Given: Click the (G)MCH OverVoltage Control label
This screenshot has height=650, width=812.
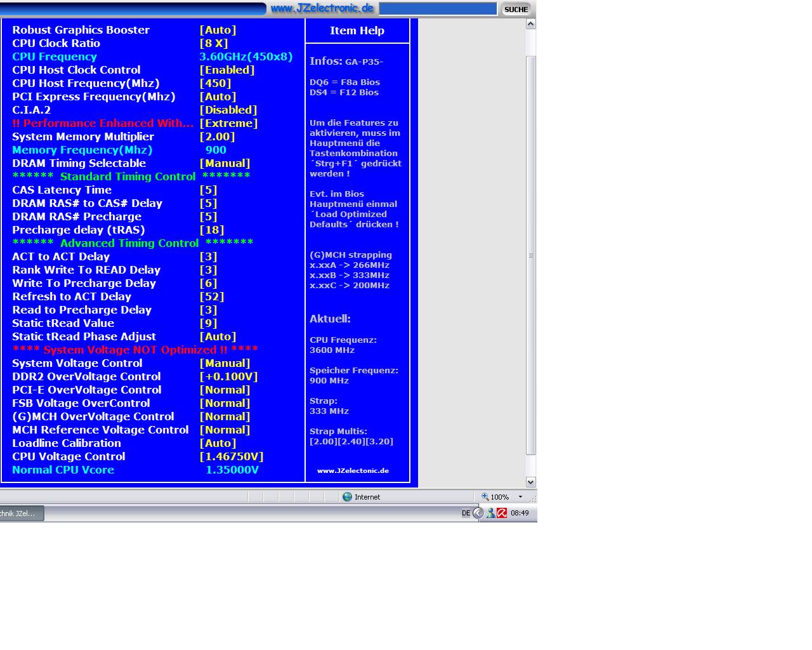Looking at the screenshot, I should (93, 416).
